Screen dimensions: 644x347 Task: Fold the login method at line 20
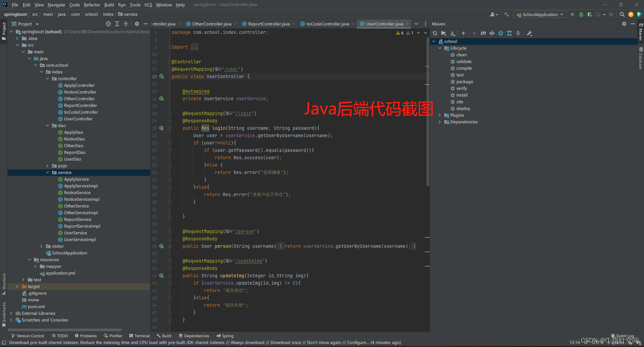[x=170, y=128]
